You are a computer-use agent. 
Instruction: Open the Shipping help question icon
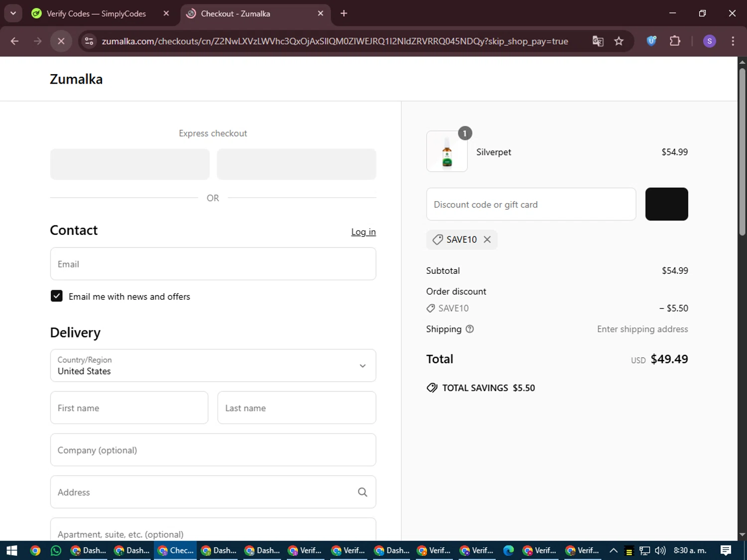coord(470,329)
